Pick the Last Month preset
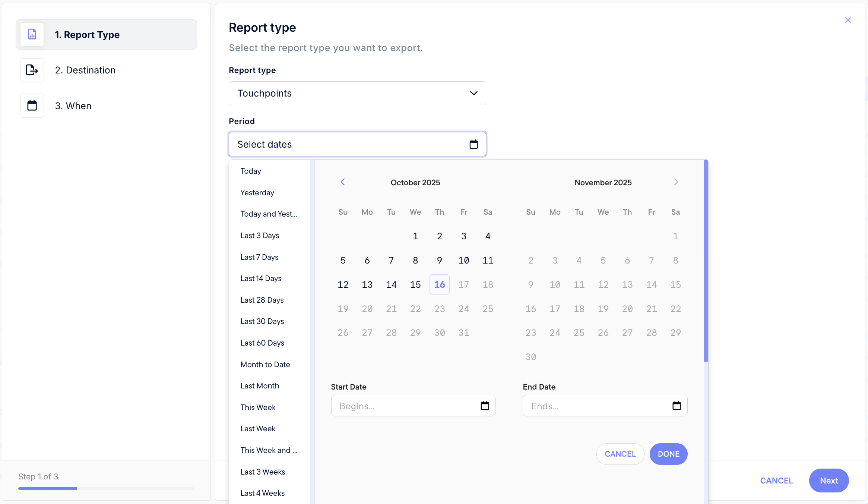The width and height of the screenshot is (868, 504). click(x=260, y=386)
